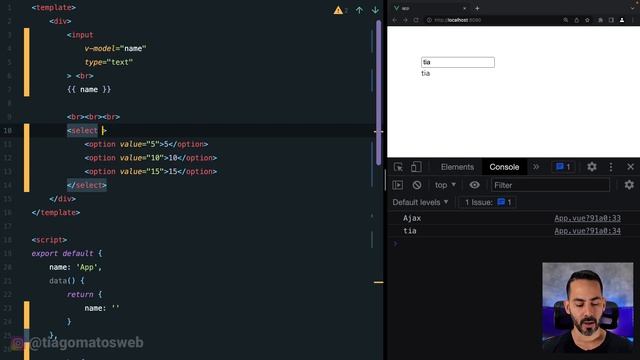Open source link App.vue?91a0:34
This screenshot has height=360, width=640.
587,231
